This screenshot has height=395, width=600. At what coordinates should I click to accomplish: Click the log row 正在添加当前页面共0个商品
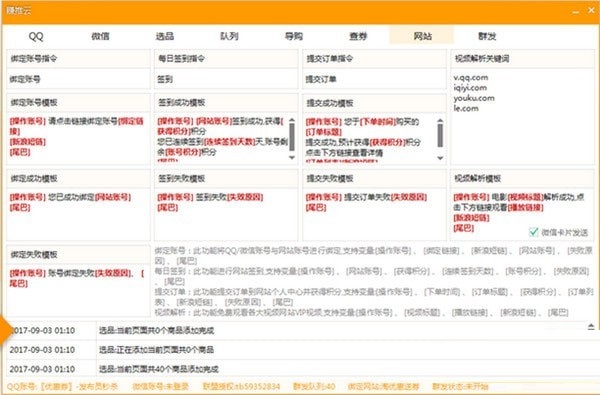point(300,350)
